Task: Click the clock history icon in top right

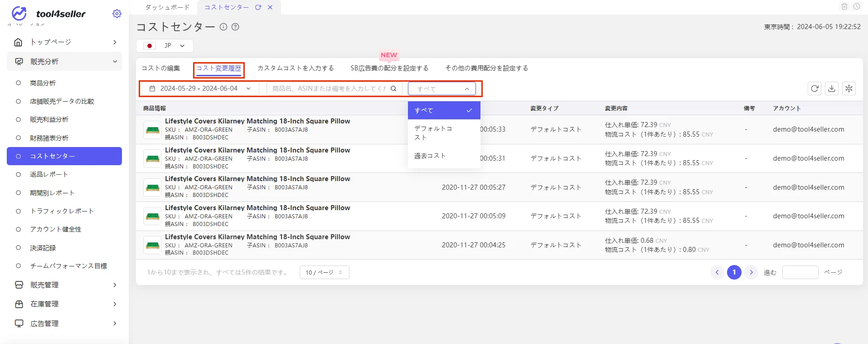Action: point(857,6)
